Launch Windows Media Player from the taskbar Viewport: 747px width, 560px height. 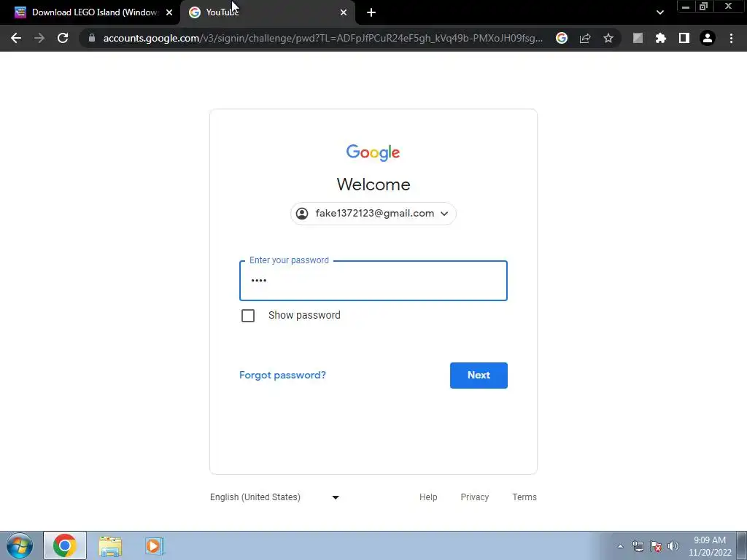(x=154, y=545)
